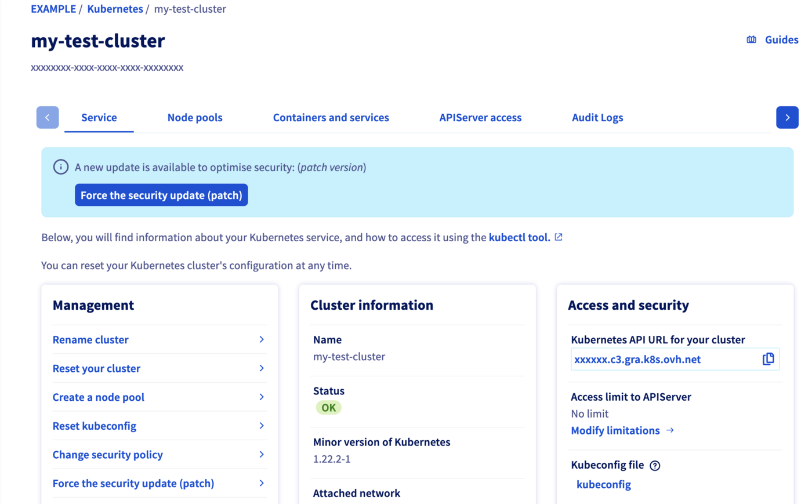The width and height of the screenshot is (812, 504).
Task: Copy the Kubernetes API URL using clipboard icon
Action: 768,359
